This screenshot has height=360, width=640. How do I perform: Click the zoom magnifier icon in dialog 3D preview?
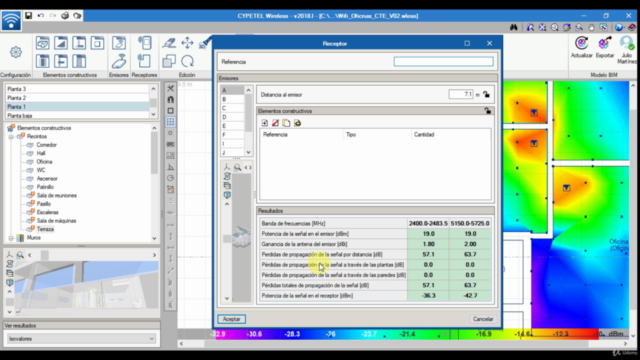click(x=237, y=167)
